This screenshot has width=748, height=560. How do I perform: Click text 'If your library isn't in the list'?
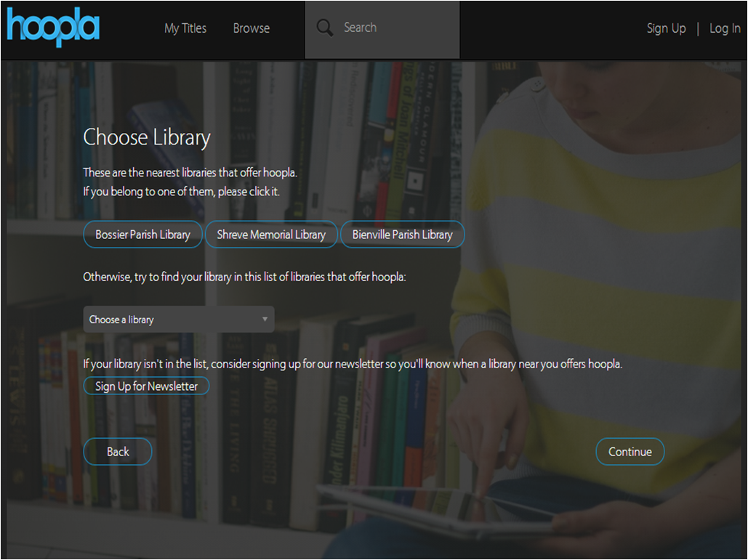click(145, 364)
